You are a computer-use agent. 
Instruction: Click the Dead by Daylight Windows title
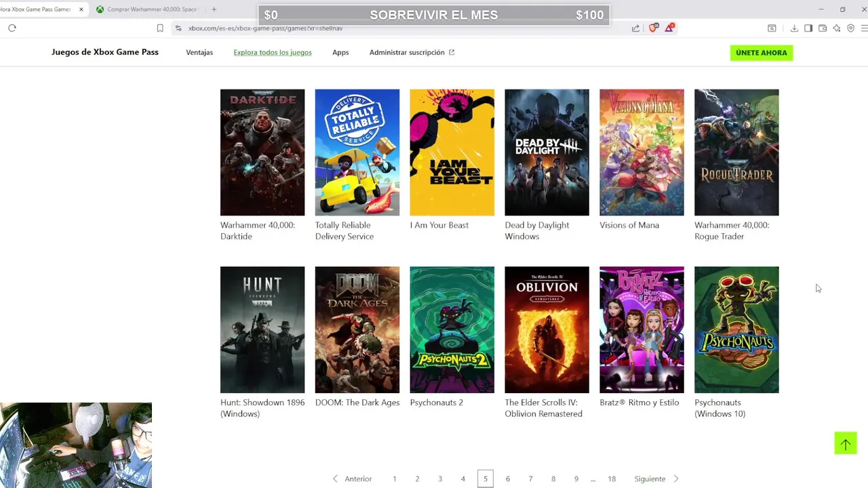[x=537, y=230]
